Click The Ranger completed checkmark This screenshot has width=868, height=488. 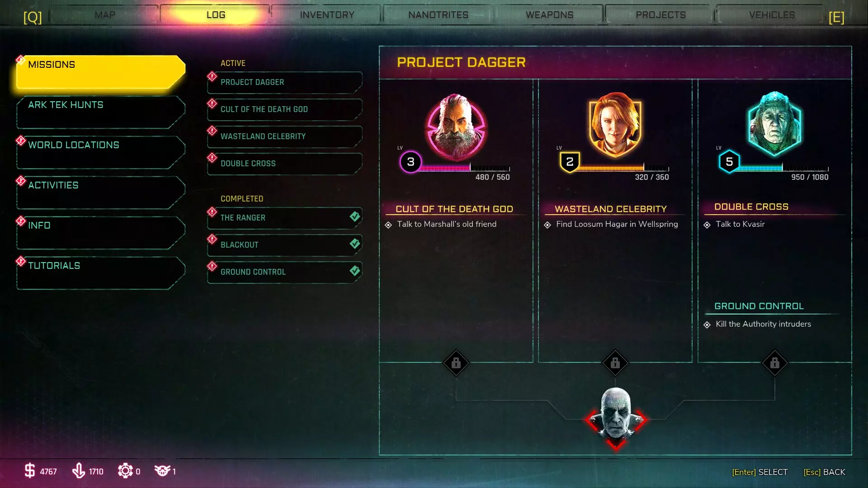coord(355,216)
